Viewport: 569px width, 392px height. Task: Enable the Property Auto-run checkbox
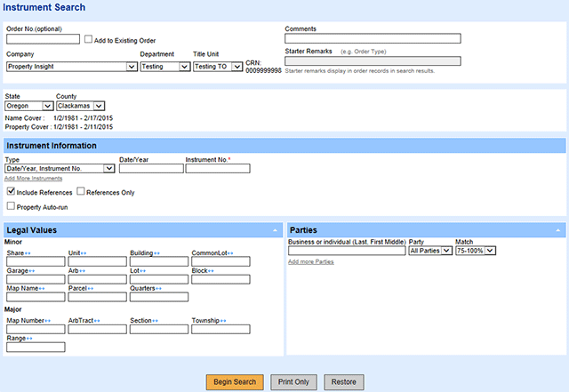(11, 207)
